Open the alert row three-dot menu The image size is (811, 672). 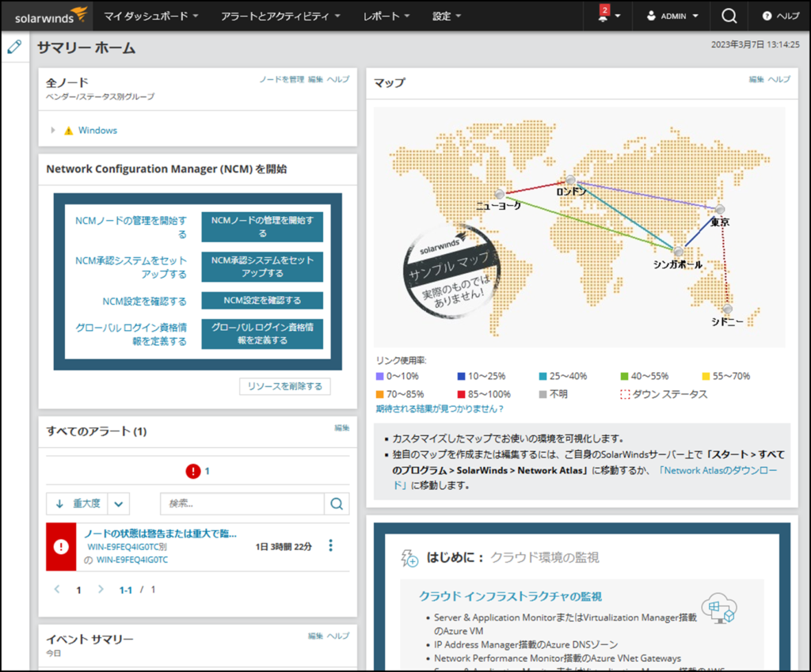[x=330, y=546]
